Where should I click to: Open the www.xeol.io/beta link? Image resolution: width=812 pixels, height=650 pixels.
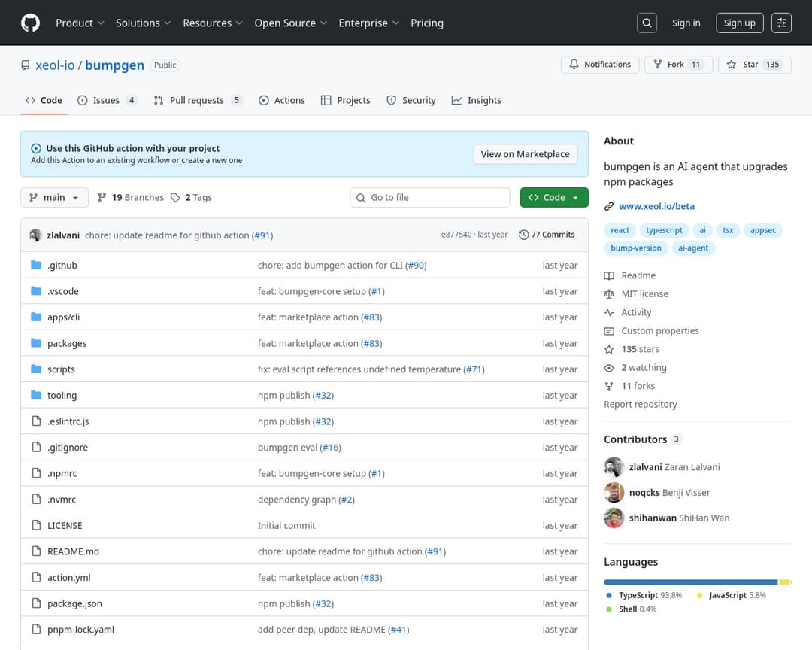[x=656, y=206]
